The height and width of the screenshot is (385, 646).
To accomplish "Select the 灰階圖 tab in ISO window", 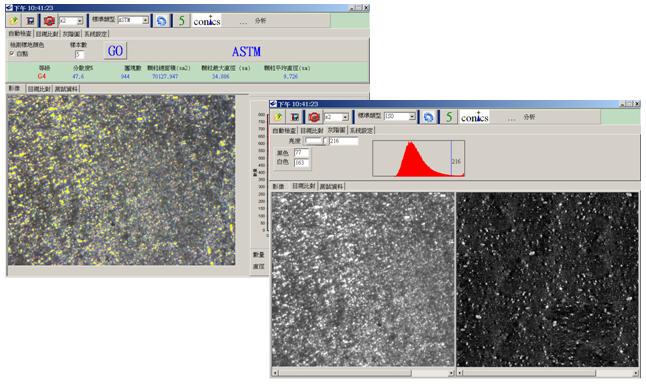I will (336, 130).
